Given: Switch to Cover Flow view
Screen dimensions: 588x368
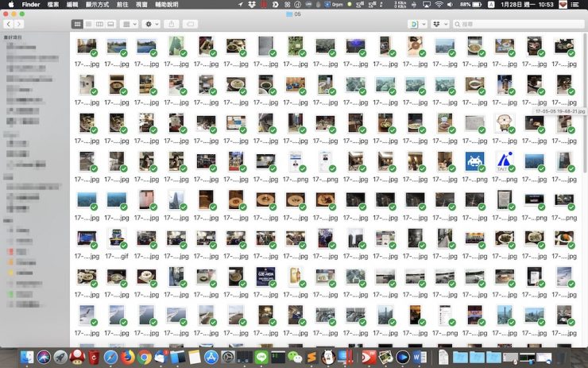Looking at the screenshot, I should (x=110, y=25).
